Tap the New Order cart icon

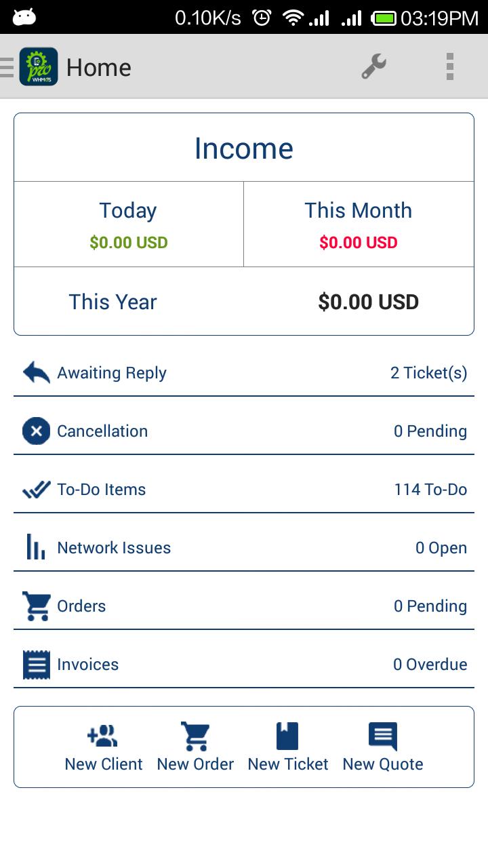[x=195, y=736]
